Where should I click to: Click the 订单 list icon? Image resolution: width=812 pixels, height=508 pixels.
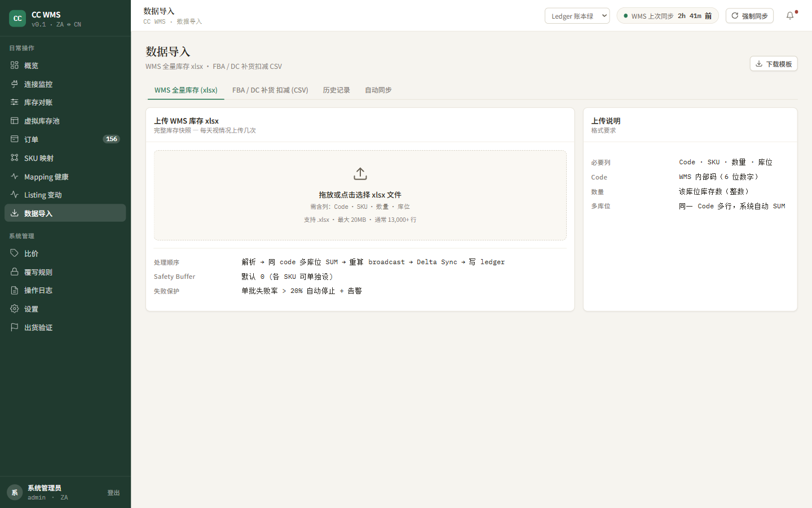click(x=15, y=139)
